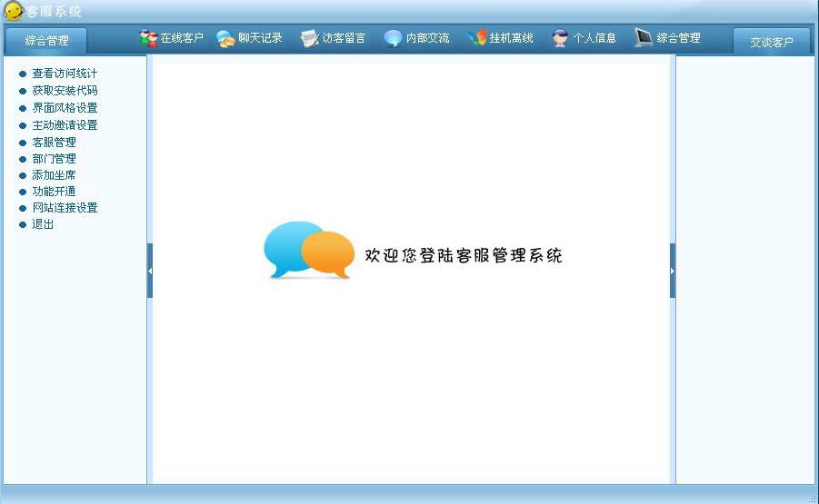Collapse the left sidebar panel arrow
The image size is (819, 504).
point(150,271)
